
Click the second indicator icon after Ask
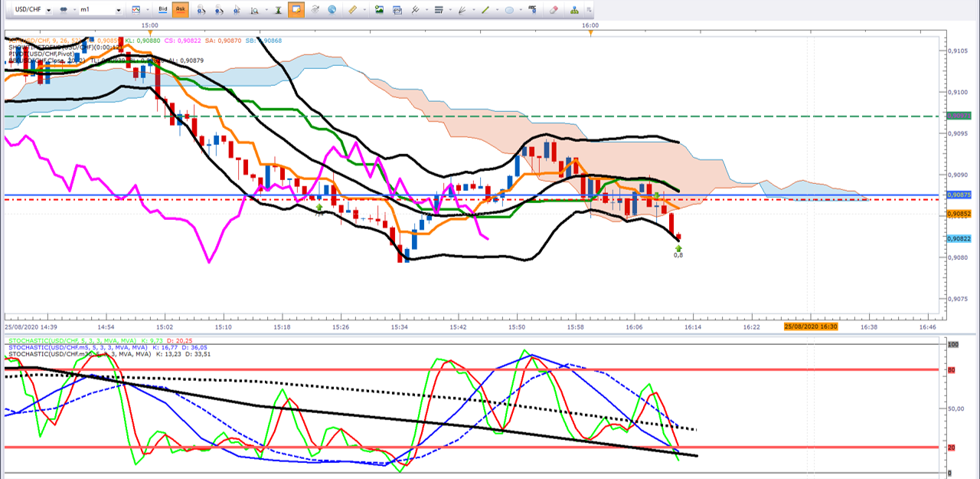click(219, 10)
